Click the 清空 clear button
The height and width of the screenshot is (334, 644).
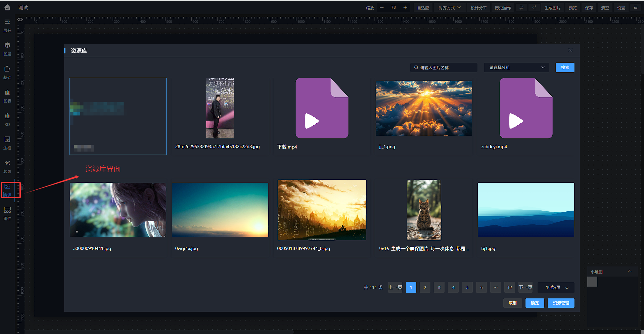tap(605, 8)
